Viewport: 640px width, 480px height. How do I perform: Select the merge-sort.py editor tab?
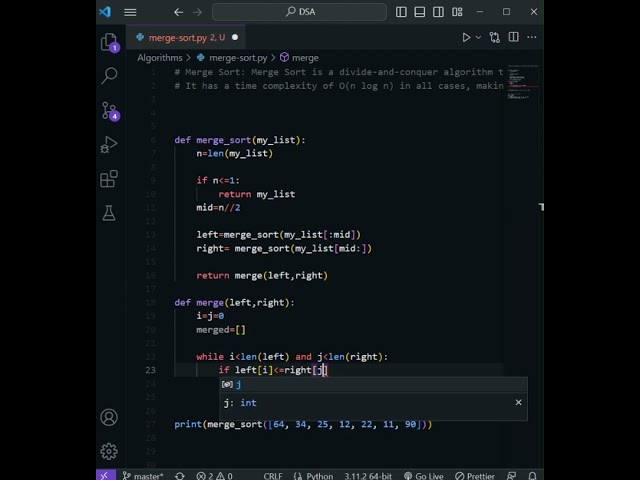pos(186,38)
